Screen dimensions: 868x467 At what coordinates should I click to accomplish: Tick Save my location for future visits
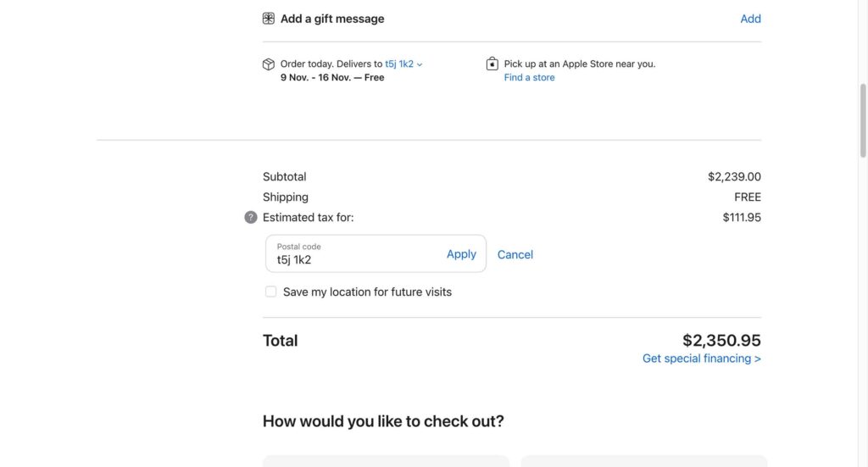(x=271, y=292)
